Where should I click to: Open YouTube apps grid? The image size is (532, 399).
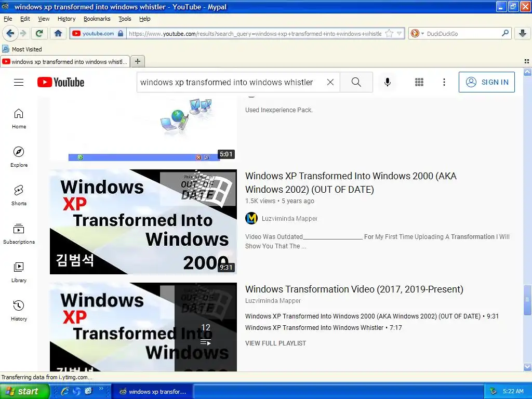point(419,82)
